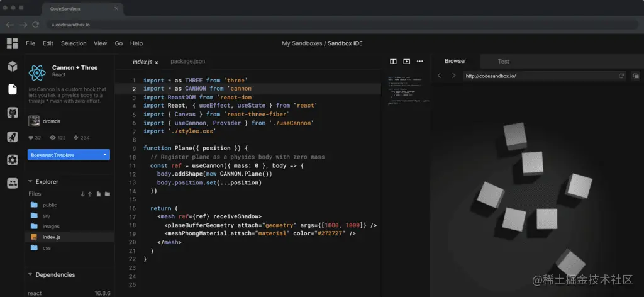Open the Edit menu
644x297 pixels.
tap(48, 43)
